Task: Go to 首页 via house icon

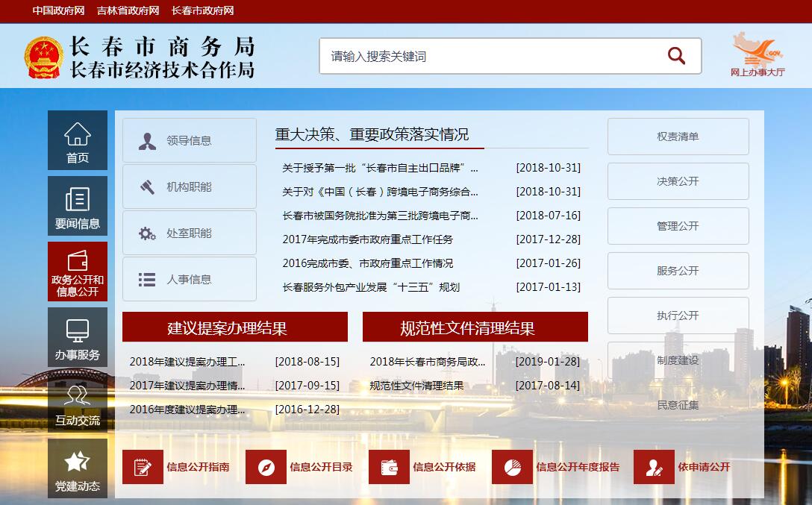Action: coord(78,134)
